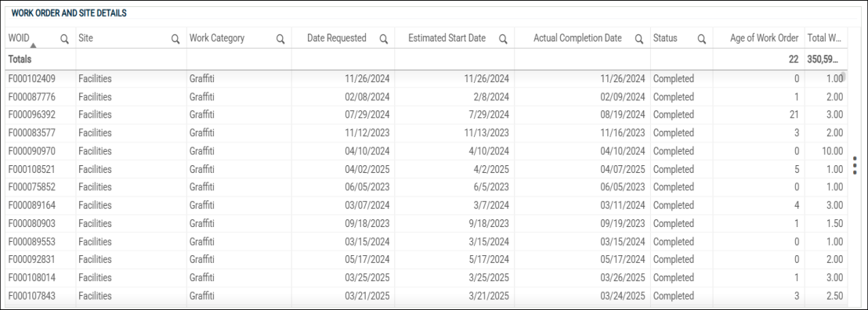868x310 pixels.
Task: Select work order F000089164
Action: pyautogui.click(x=31, y=205)
